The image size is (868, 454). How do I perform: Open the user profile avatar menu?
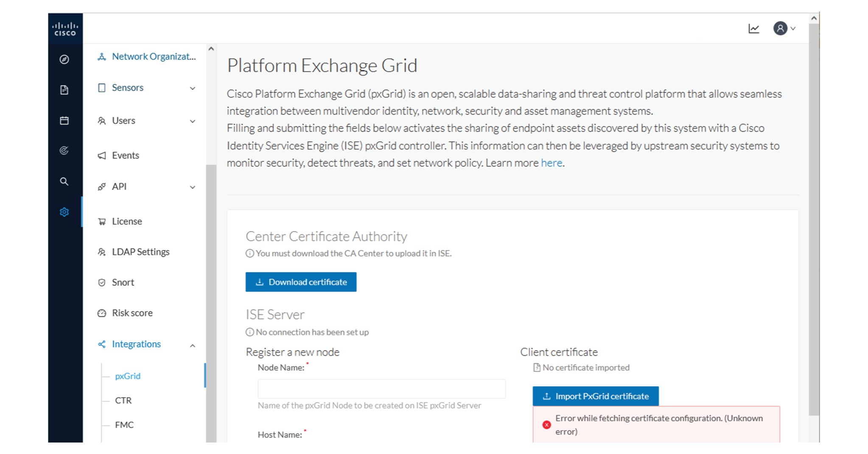tap(781, 28)
